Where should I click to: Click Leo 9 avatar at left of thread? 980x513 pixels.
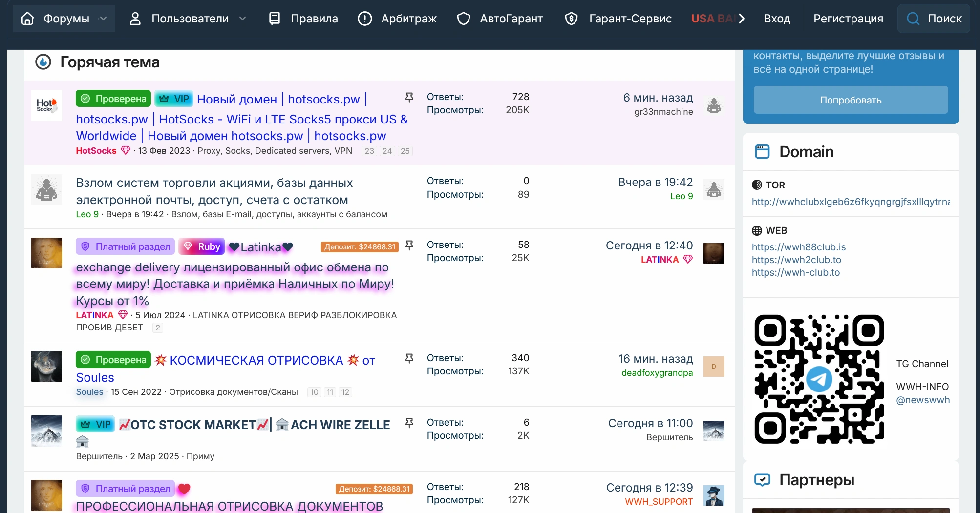(46, 189)
